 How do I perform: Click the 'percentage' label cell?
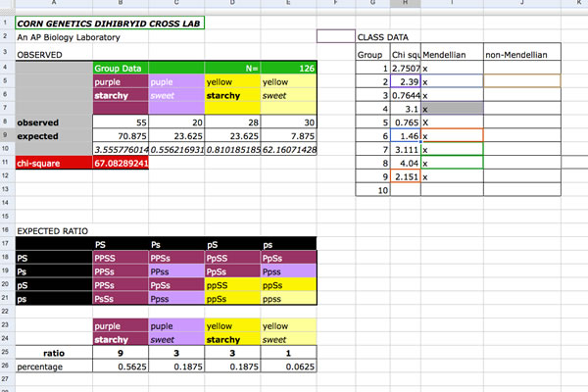click(54, 367)
